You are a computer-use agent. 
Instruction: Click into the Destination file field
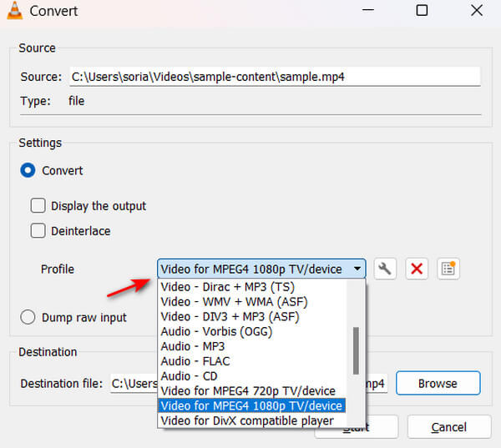249,383
